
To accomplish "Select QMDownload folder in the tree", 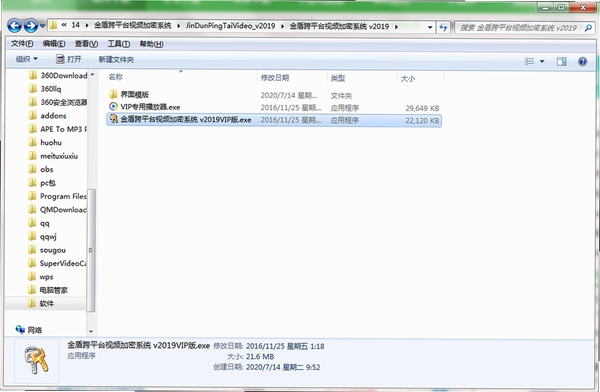I will 58,210.
